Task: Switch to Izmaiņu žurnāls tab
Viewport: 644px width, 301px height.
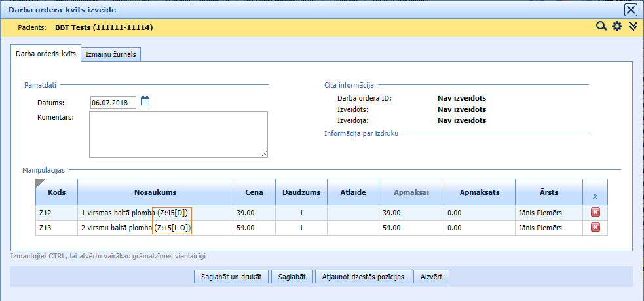Action: coord(111,55)
